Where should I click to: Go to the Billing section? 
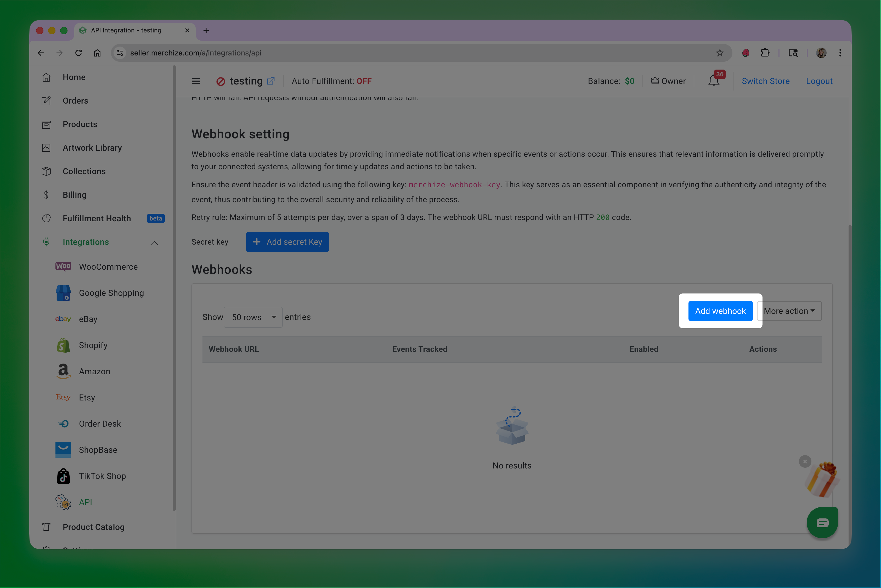[x=74, y=195]
